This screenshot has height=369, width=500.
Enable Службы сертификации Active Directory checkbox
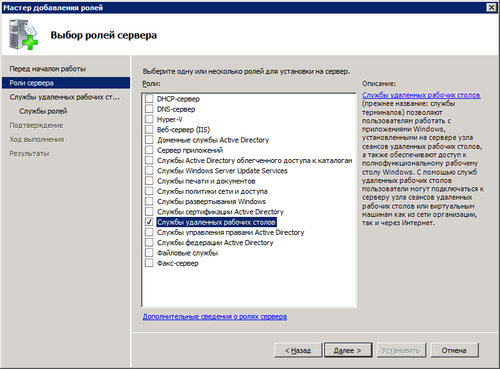[149, 212]
